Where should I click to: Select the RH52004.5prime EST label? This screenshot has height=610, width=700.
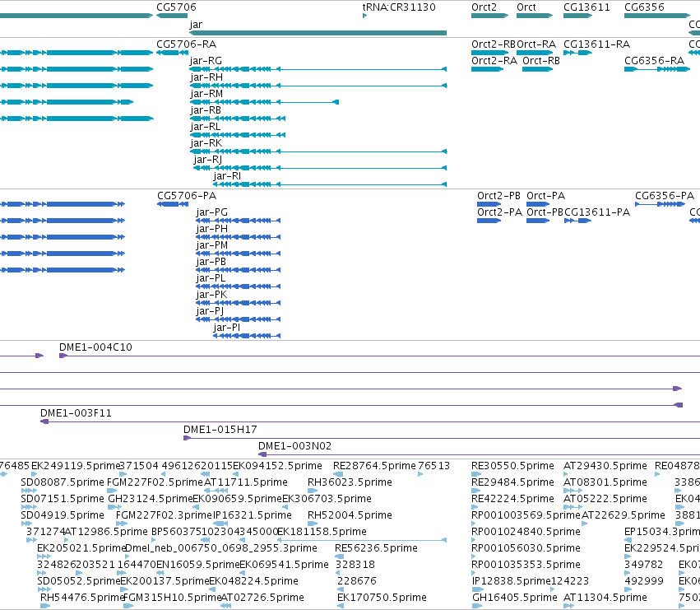(x=350, y=515)
